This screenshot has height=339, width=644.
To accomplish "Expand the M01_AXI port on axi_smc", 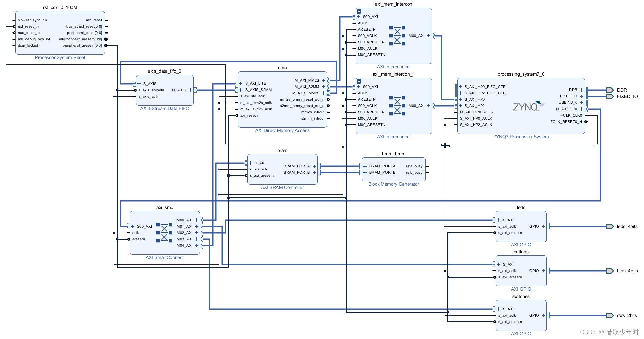I will 197,226.
